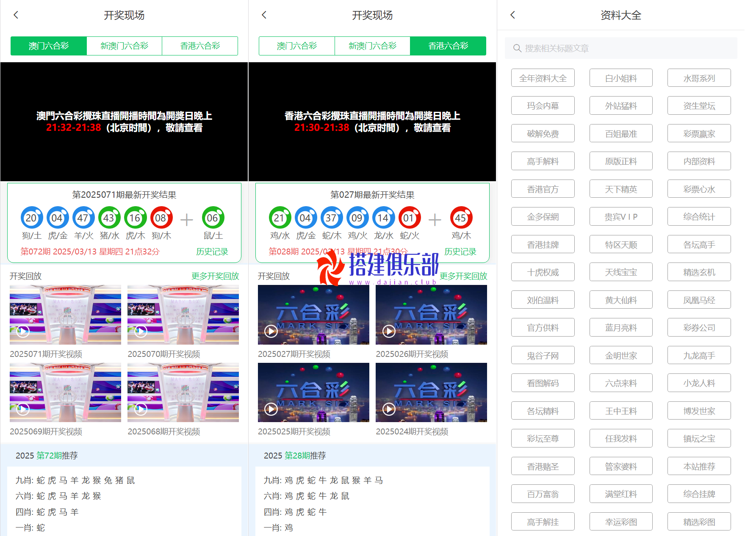The image size is (756, 536).
Task: Open the 综合统计 category
Action: pyautogui.click(x=699, y=216)
